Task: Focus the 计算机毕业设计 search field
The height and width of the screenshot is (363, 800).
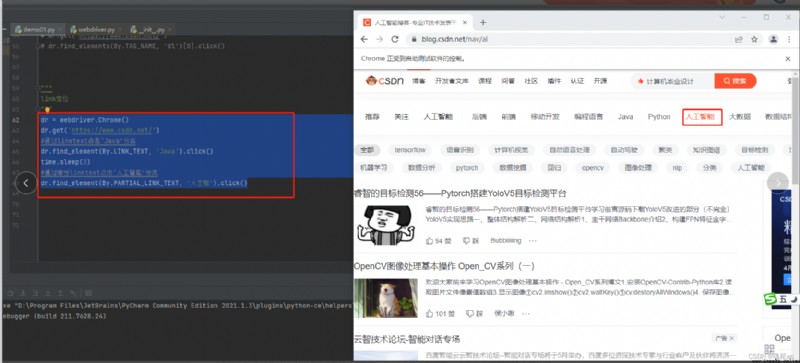Action: point(672,81)
